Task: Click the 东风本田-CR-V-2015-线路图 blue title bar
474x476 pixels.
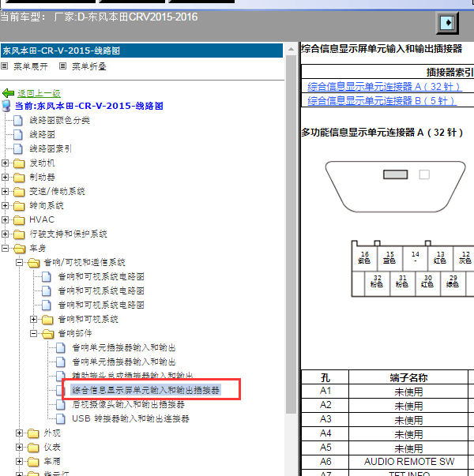Action: [x=141, y=51]
